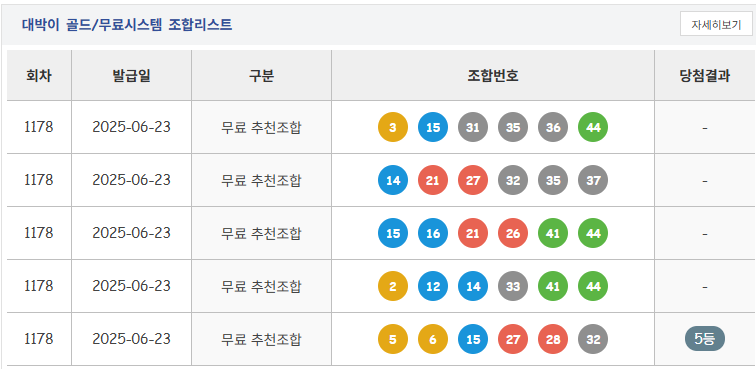Viewport: 756px width, 369px height.
Task: Click the 대박이 골드/무료시스템 조합리스트 title
Action: [x=127, y=24]
